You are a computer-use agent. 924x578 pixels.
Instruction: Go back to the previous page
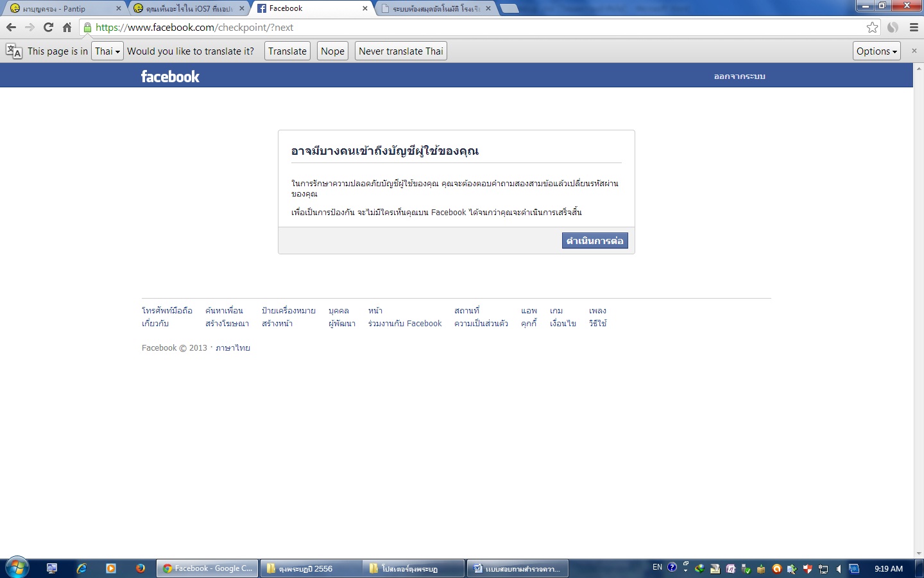pos(11,27)
